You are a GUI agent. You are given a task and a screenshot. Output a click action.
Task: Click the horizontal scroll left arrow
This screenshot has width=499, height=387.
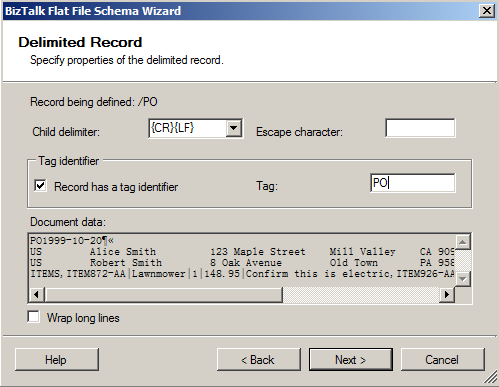37,295
